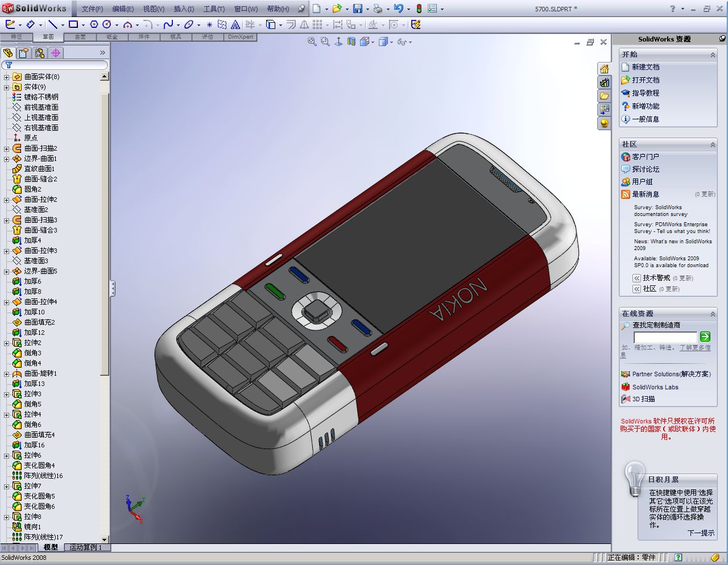Open the FeatureManager design tree tab

click(x=8, y=53)
